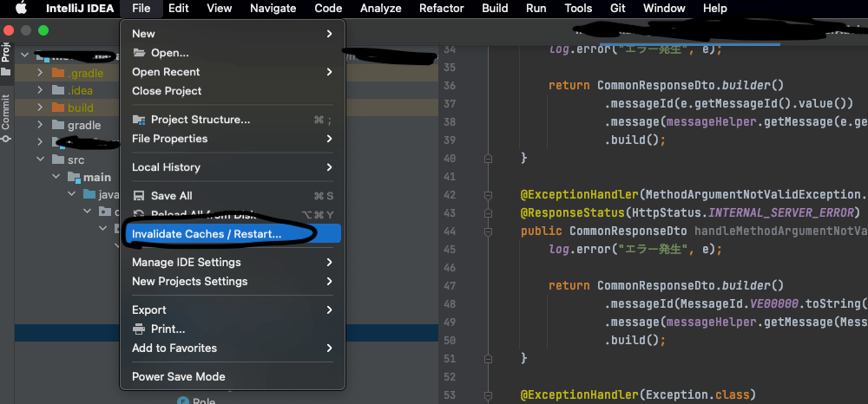Expand the Open Recent submenu arrow
868x404 pixels.
tap(329, 72)
